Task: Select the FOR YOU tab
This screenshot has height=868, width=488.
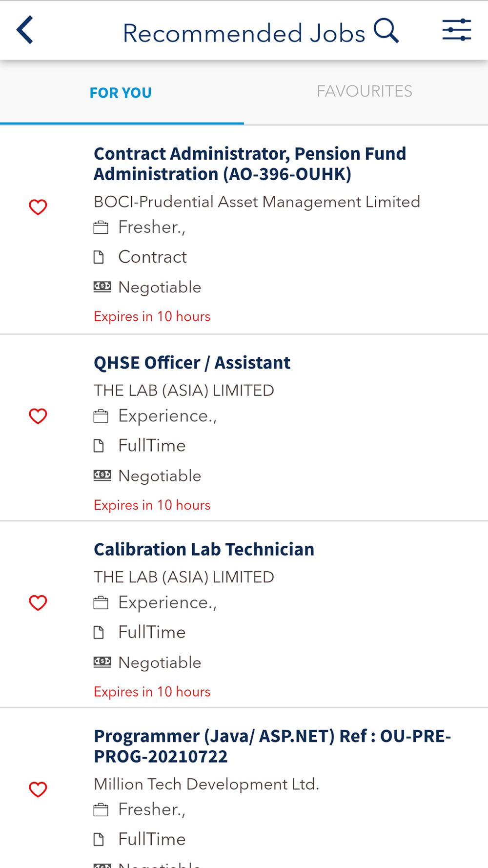Action: [x=121, y=92]
